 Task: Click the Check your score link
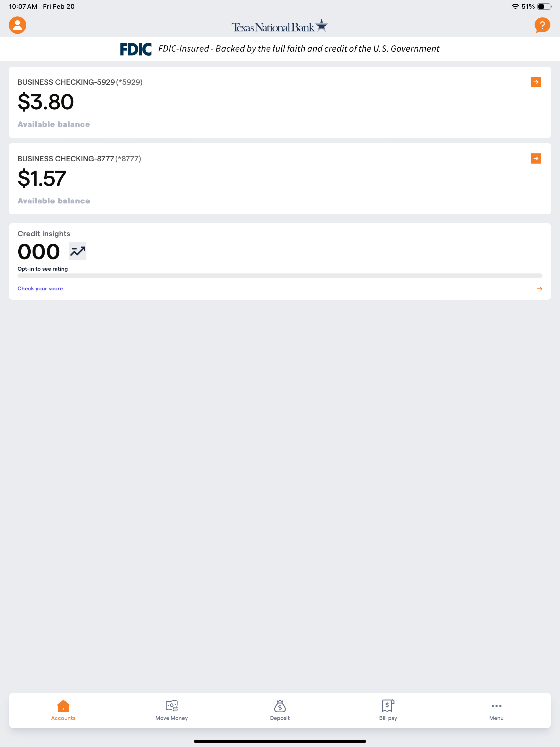click(40, 289)
